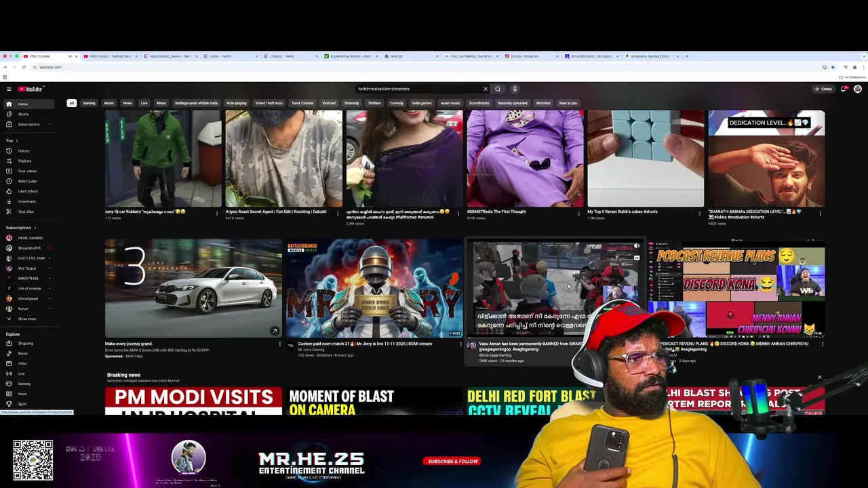The image size is (868, 488).
Task: Expand the You section arrow
Action: point(18,140)
